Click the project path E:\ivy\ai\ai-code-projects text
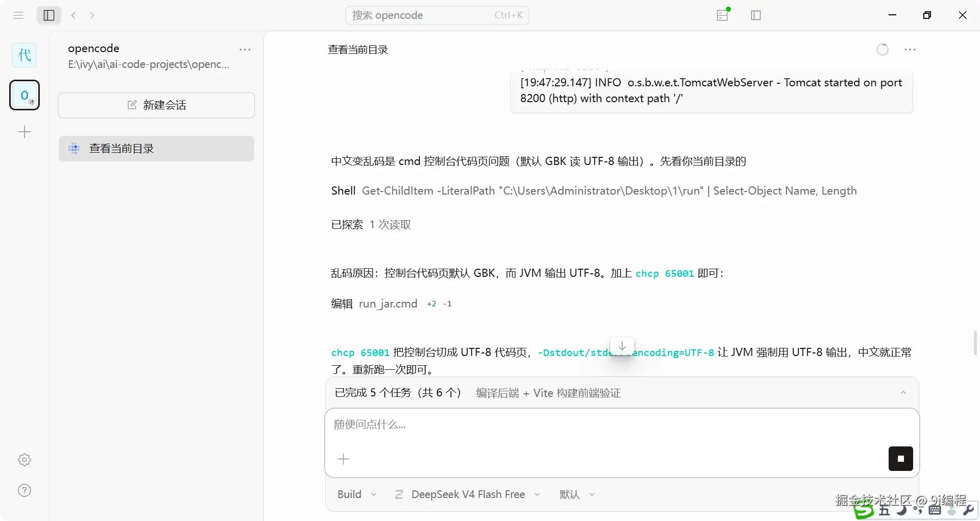This screenshot has width=980, height=521. [149, 65]
